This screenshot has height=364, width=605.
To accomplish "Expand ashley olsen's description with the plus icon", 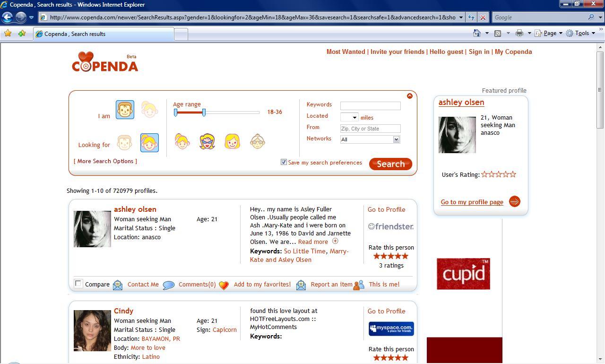I will (335, 241).
